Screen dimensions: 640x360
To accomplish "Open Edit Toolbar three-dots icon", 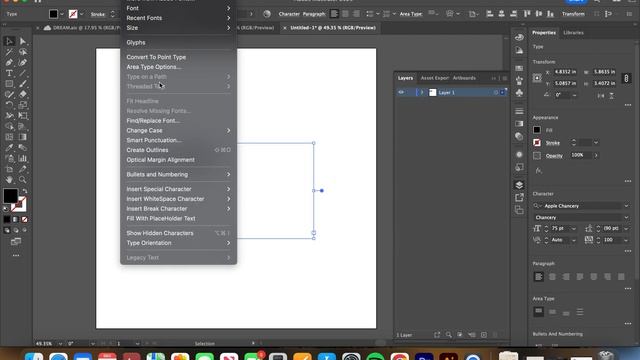I will pos(16,256).
